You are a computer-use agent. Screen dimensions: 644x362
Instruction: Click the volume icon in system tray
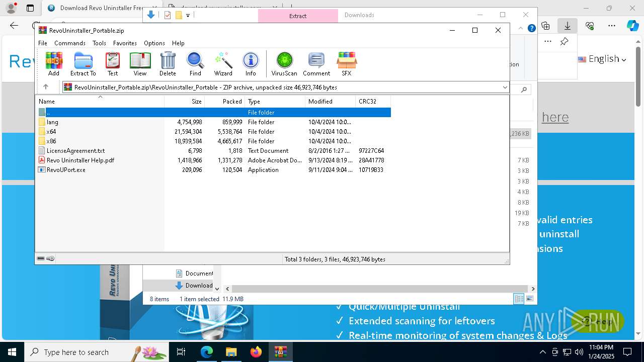(579, 352)
